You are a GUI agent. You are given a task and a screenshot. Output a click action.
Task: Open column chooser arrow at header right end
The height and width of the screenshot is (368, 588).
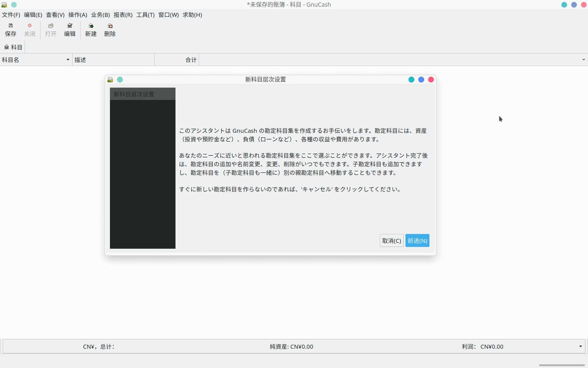pos(583,60)
